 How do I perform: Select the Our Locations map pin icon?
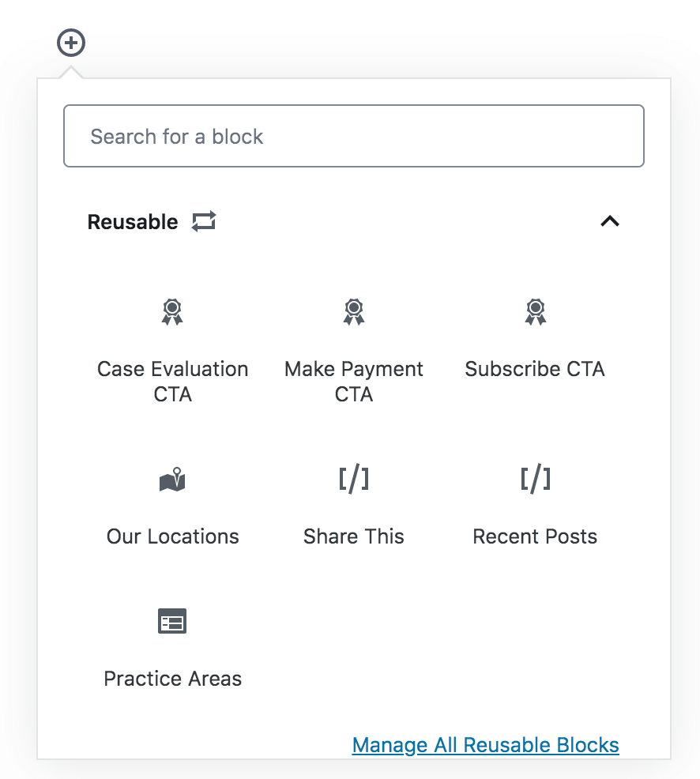pyautogui.click(x=172, y=480)
